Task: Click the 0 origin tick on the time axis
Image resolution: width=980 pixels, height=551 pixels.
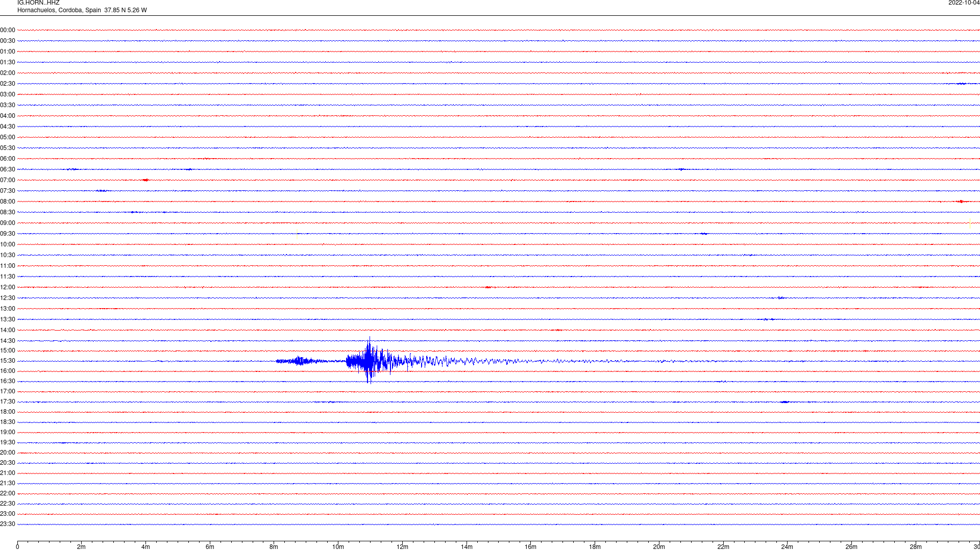Action: coord(17,547)
